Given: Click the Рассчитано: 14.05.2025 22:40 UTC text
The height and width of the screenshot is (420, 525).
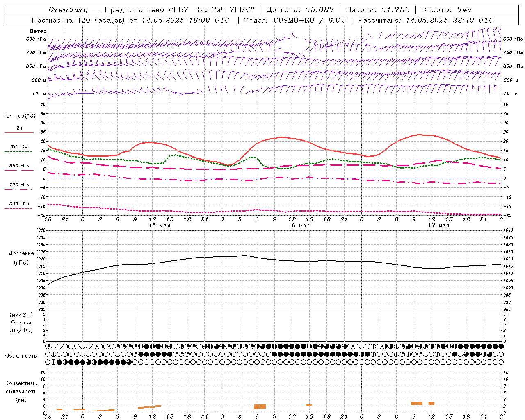Looking at the screenshot, I should click(426, 20).
